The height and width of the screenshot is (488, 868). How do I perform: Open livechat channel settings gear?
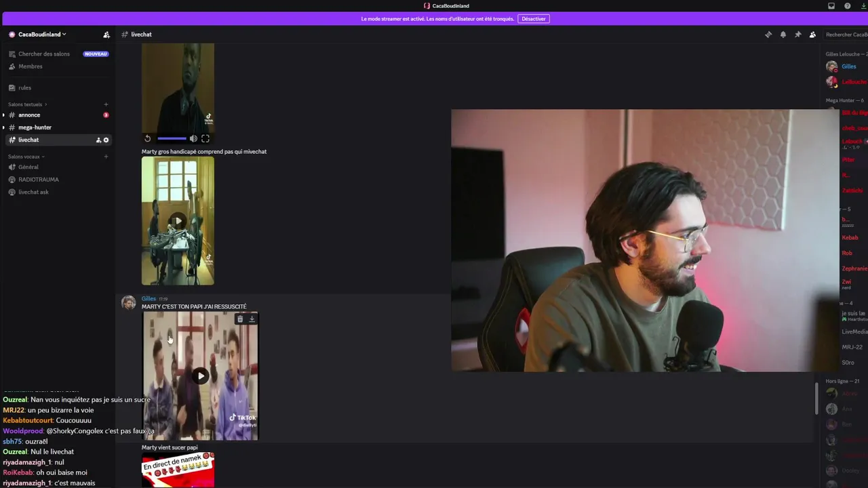106,140
